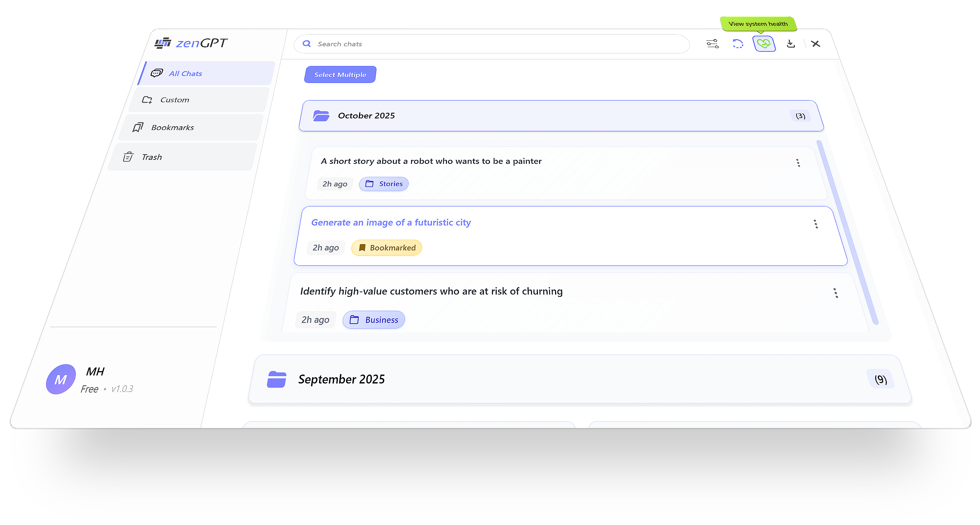Open the chat filter options icon
The height and width of the screenshot is (525, 980).
712,44
